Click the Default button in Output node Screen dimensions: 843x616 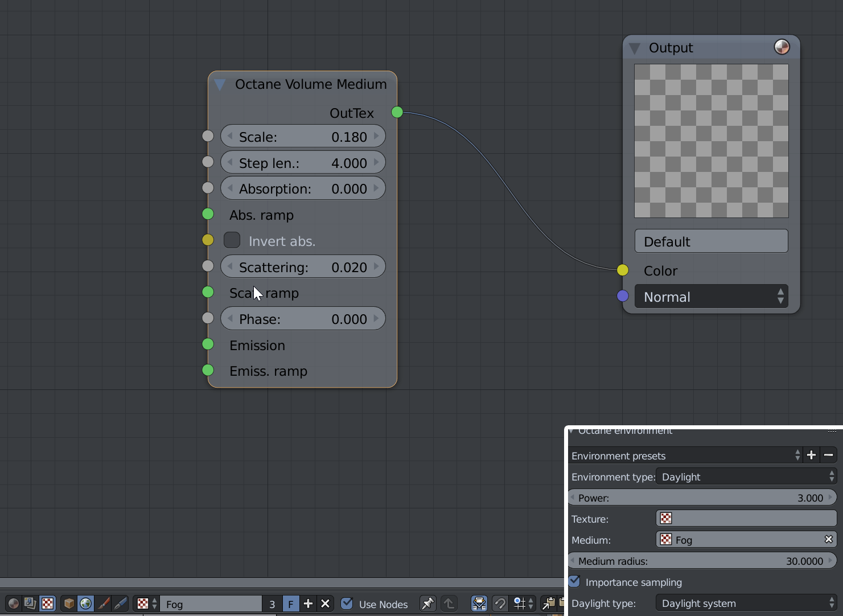pos(712,241)
